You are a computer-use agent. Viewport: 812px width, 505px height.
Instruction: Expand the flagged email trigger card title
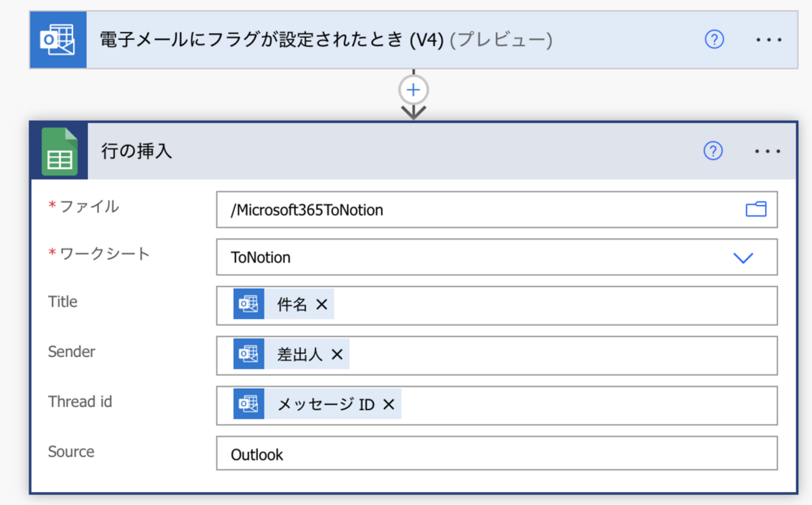point(325,40)
